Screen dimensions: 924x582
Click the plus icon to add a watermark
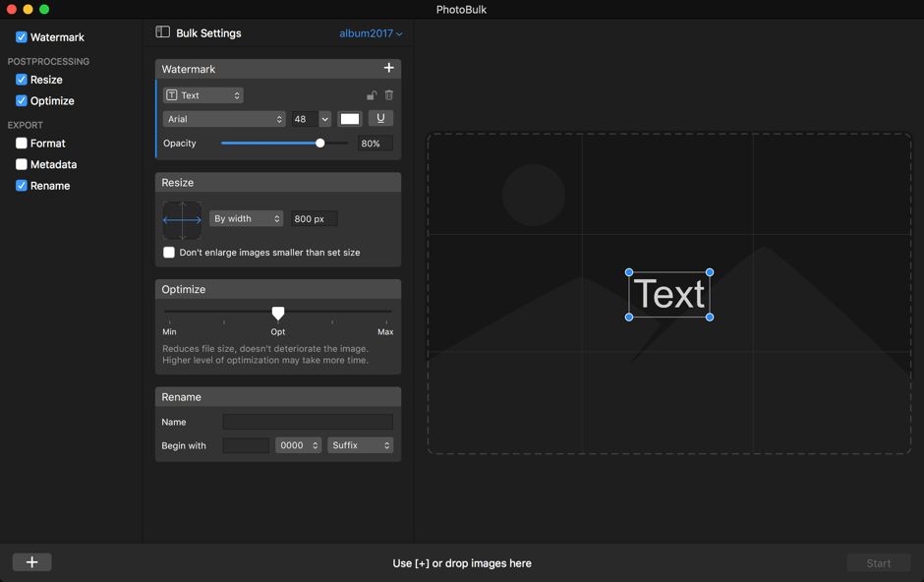pos(388,68)
